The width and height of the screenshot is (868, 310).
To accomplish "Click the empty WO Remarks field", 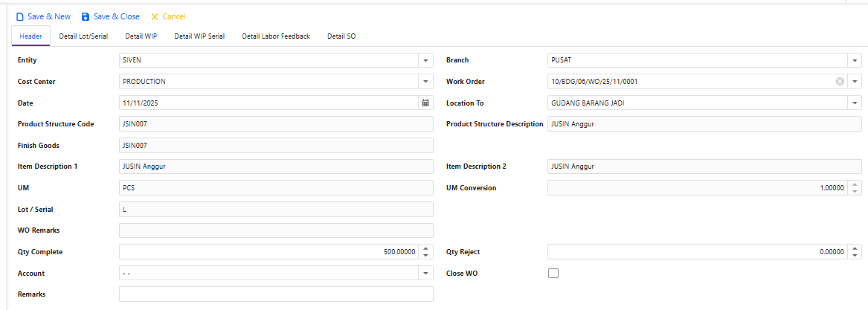I will pyautogui.click(x=276, y=230).
